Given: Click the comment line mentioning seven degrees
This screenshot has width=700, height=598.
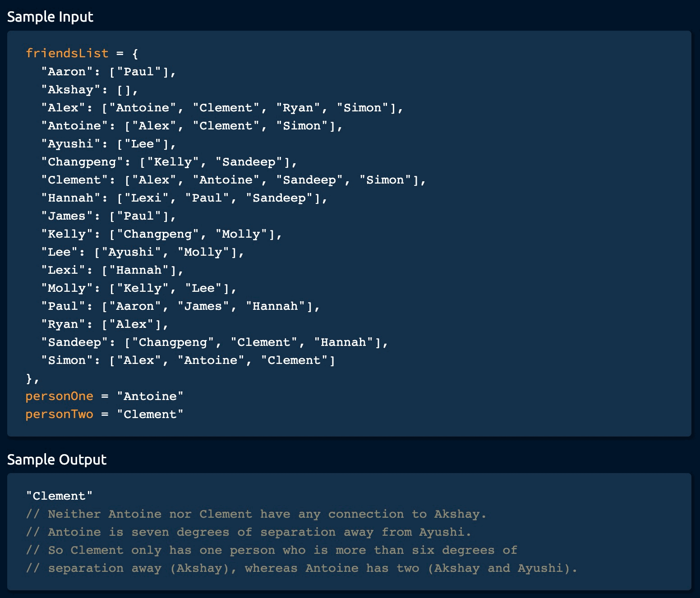Looking at the screenshot, I should click(x=248, y=532).
